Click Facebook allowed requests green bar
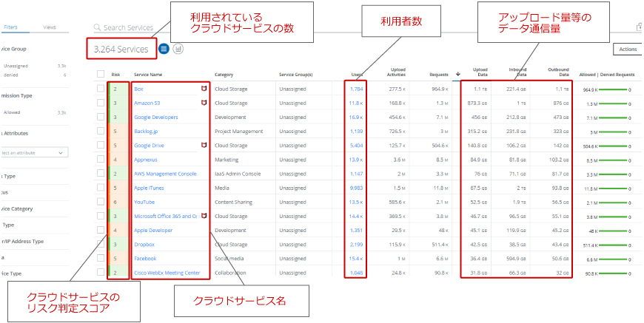 (613, 259)
